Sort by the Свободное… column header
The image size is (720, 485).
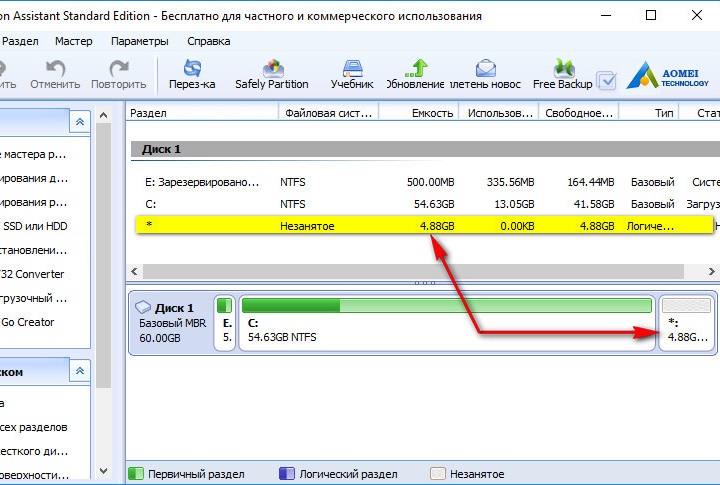coord(579,113)
